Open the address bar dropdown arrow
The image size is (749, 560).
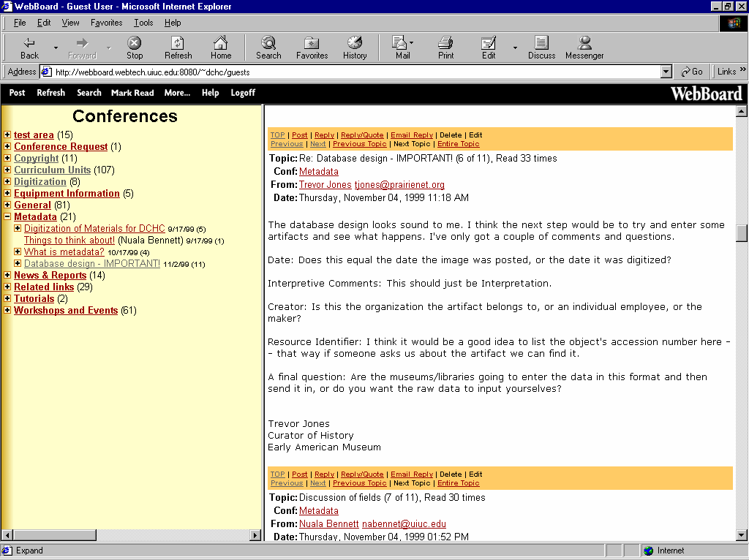pos(666,72)
